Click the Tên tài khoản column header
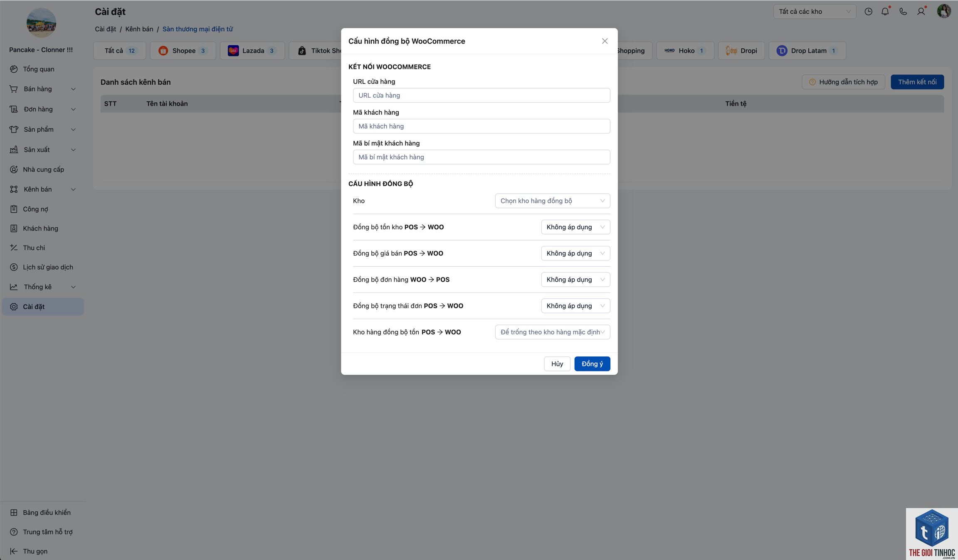The width and height of the screenshot is (958, 560). click(x=167, y=104)
